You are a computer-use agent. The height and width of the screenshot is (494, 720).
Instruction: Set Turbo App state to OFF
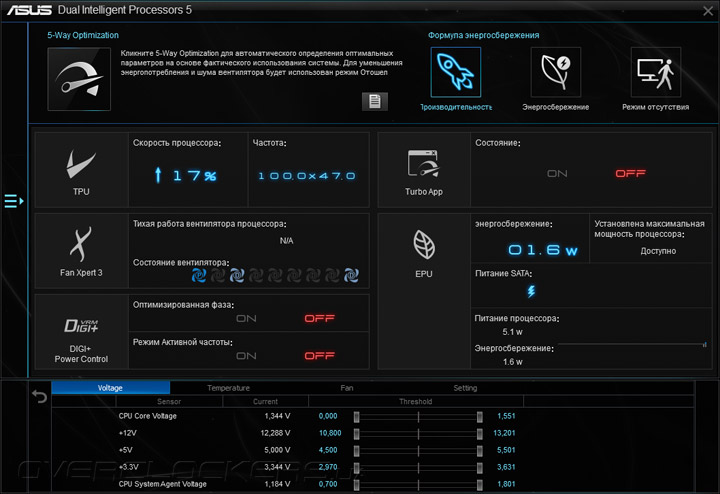point(630,174)
